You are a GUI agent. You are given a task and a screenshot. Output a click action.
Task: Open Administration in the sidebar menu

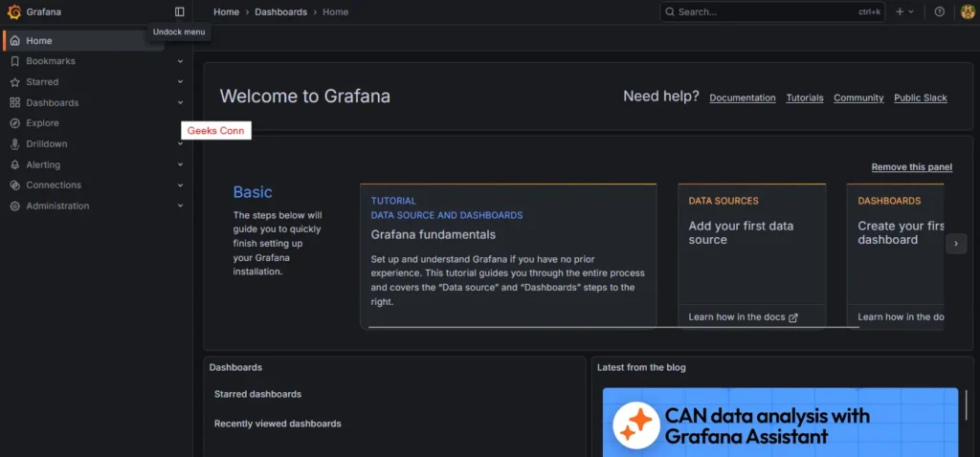coord(57,206)
